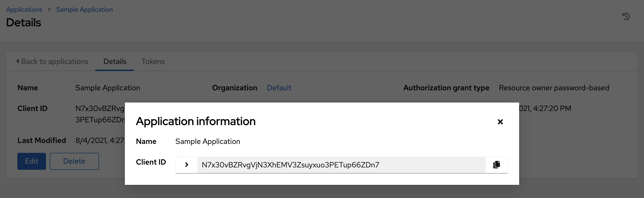644x198 pixels.
Task: Expand the Client ID field via the chevron
Action: (186, 165)
